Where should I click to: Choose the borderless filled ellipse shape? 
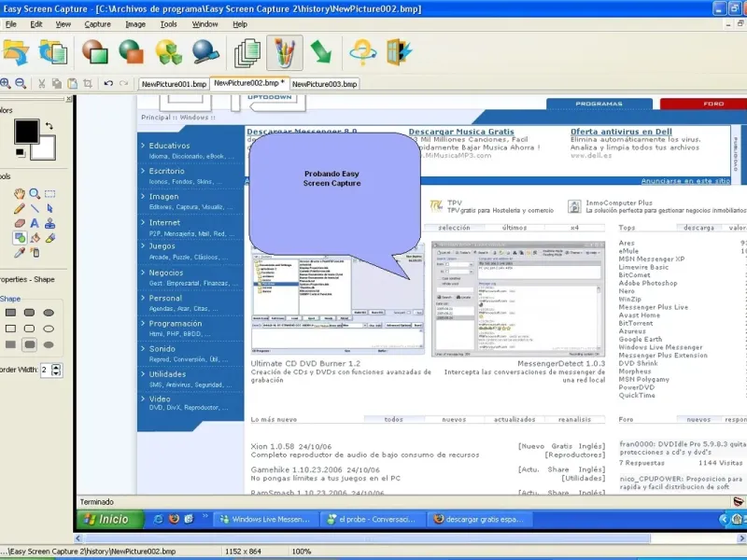tap(49, 344)
